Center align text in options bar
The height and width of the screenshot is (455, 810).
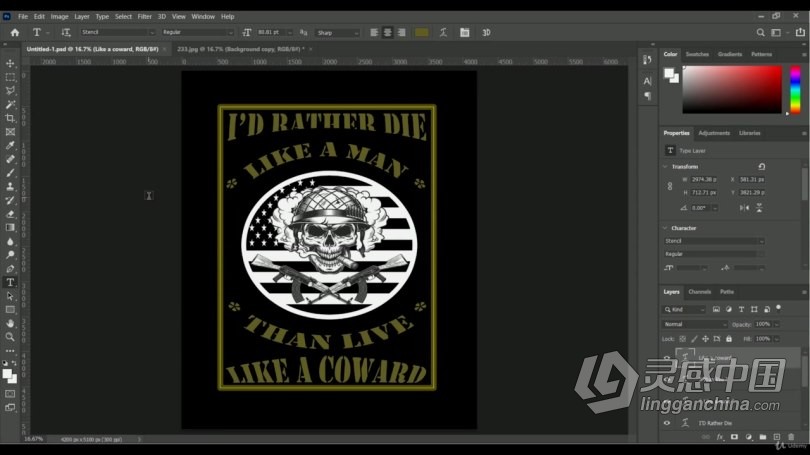[387, 33]
